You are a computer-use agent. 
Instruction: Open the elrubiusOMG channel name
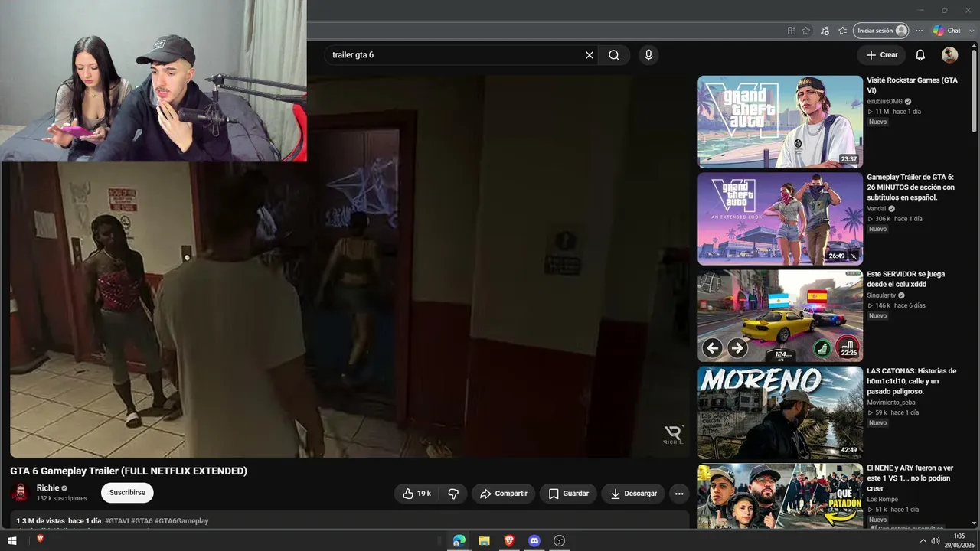click(884, 101)
